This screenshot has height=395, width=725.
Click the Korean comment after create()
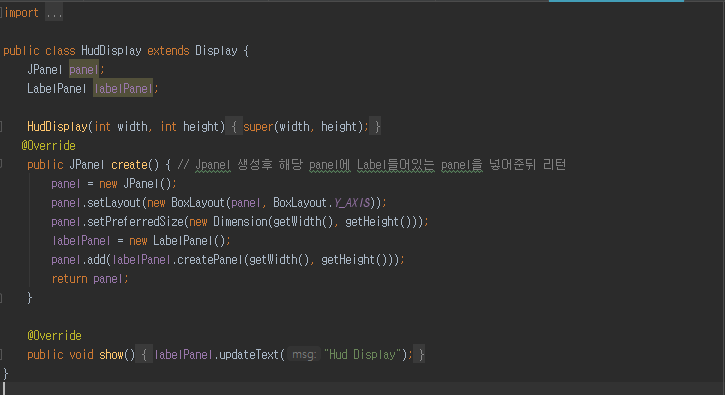[372, 165]
